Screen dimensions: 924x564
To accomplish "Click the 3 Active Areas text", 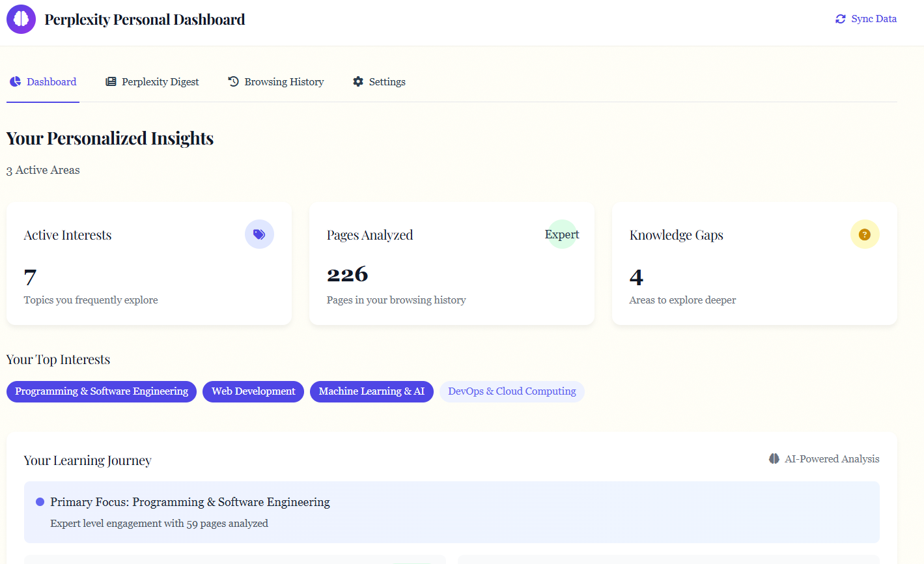I will pos(43,170).
